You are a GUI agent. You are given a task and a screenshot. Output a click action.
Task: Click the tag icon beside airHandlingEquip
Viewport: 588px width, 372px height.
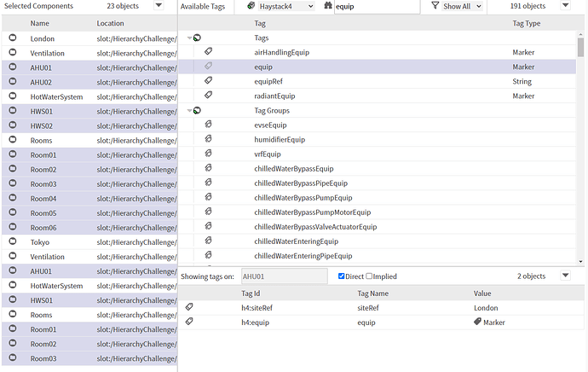(x=209, y=52)
